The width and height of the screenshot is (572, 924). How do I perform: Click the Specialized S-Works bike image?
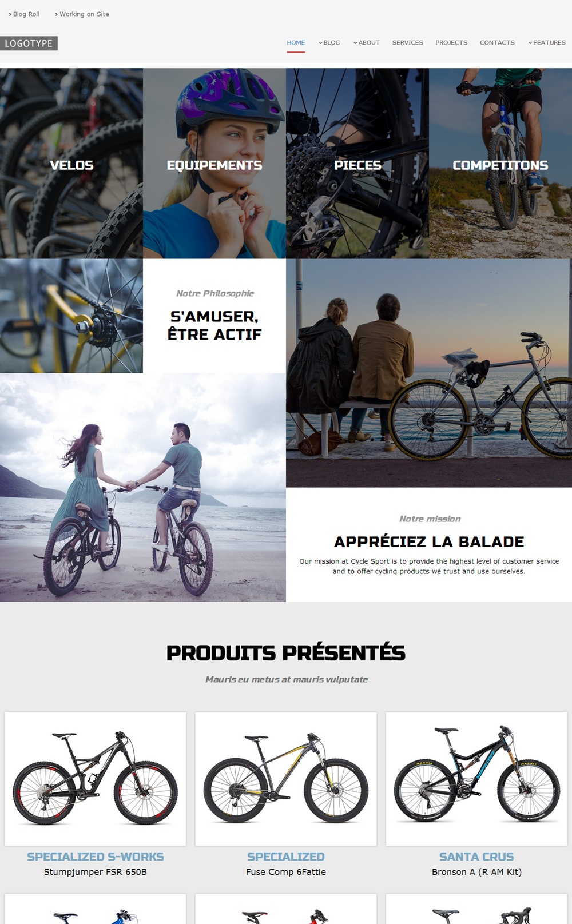coord(96,779)
